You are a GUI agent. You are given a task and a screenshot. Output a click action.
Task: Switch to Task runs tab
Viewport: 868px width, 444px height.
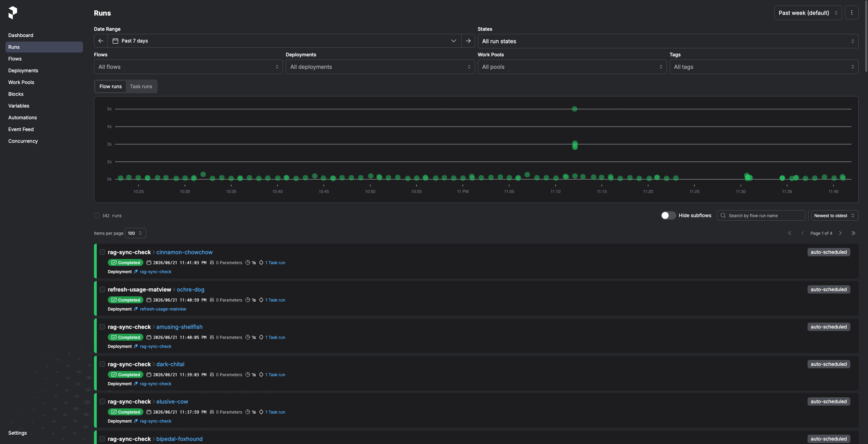[141, 86]
